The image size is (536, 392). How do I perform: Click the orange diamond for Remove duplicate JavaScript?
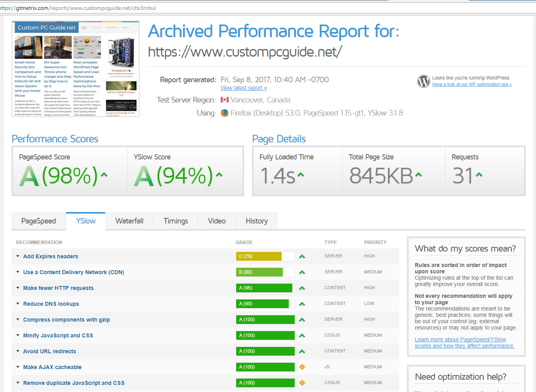coord(302,383)
